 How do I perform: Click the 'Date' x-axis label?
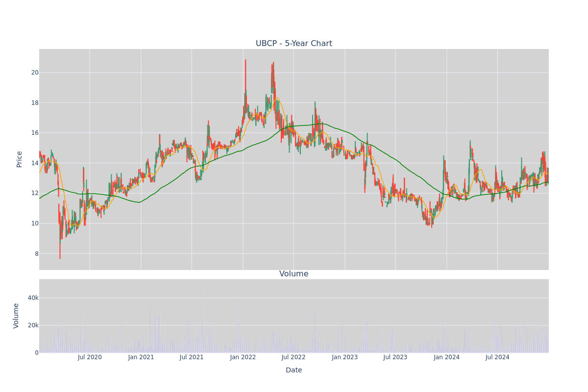pos(294,370)
